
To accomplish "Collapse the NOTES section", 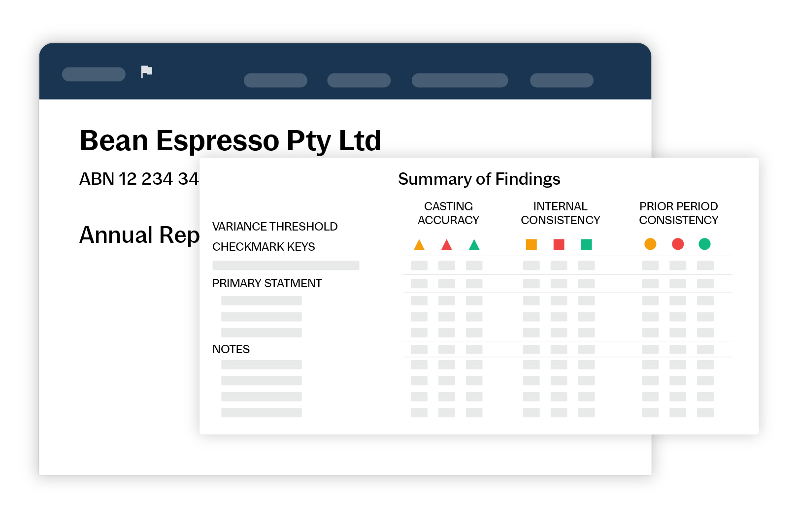I will click(x=231, y=349).
